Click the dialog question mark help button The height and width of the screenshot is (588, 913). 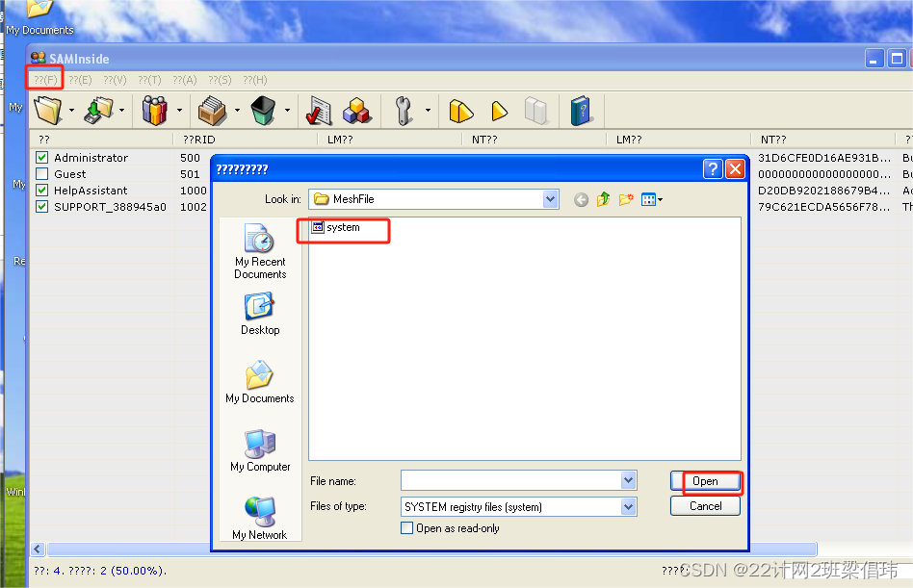pyautogui.click(x=713, y=169)
